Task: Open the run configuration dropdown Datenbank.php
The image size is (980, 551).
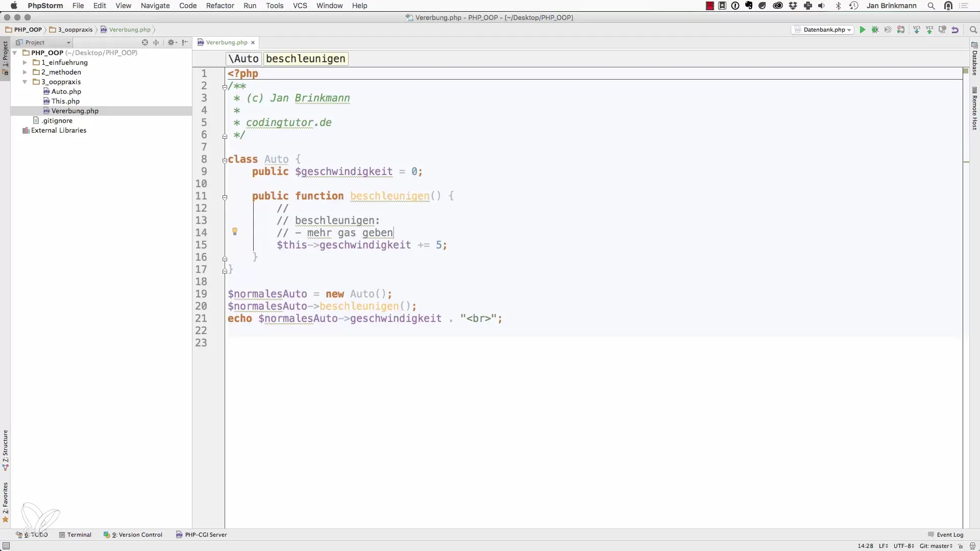Action: coord(823,30)
